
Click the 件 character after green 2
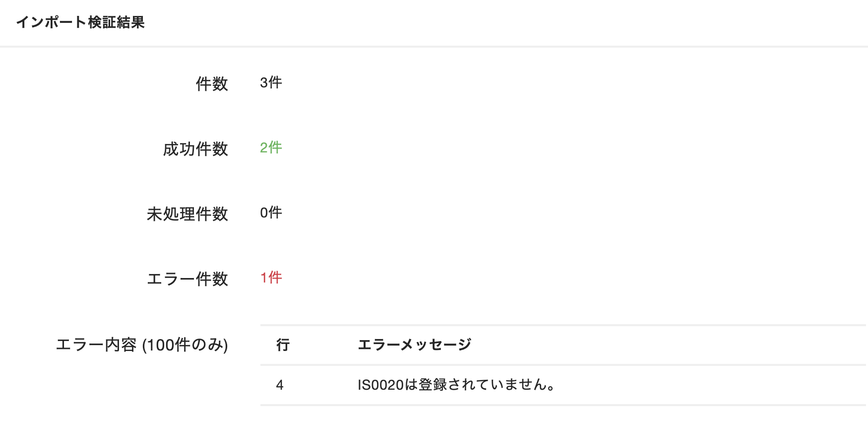(x=275, y=147)
